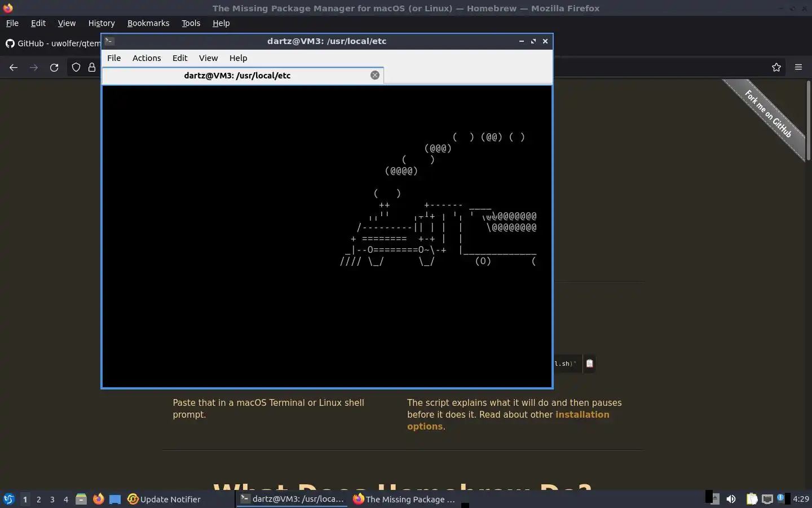The image size is (812, 508).
Task: Open the terminal View menu
Action: coord(208,58)
